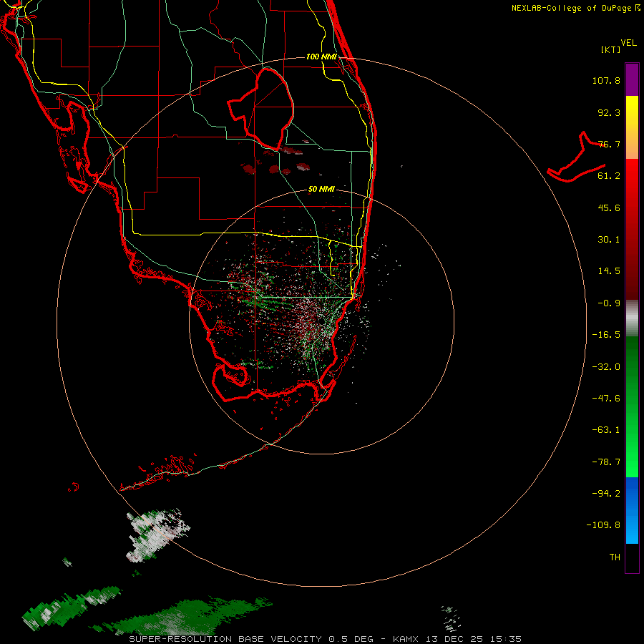Click the -0.9 legend value
The width and height of the screenshot is (644, 644).
(x=609, y=303)
